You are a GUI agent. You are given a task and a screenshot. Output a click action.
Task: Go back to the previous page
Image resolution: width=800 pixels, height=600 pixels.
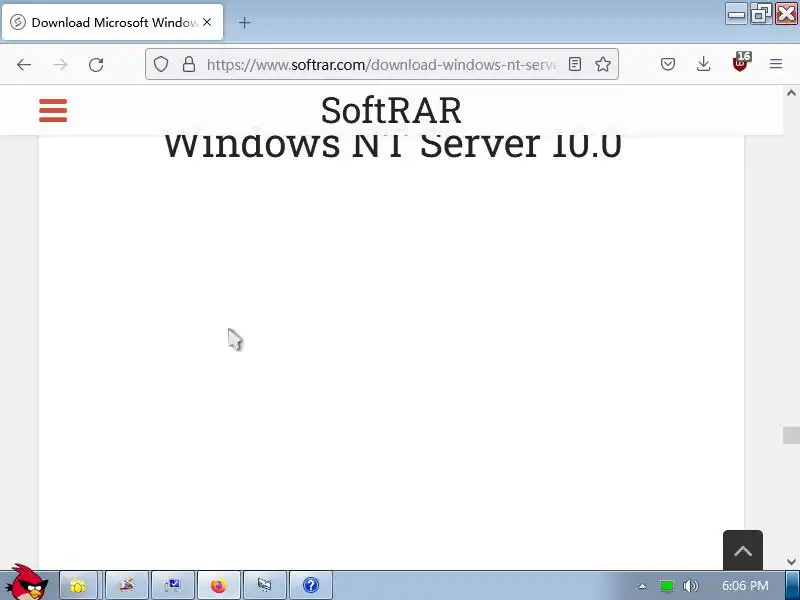24,64
